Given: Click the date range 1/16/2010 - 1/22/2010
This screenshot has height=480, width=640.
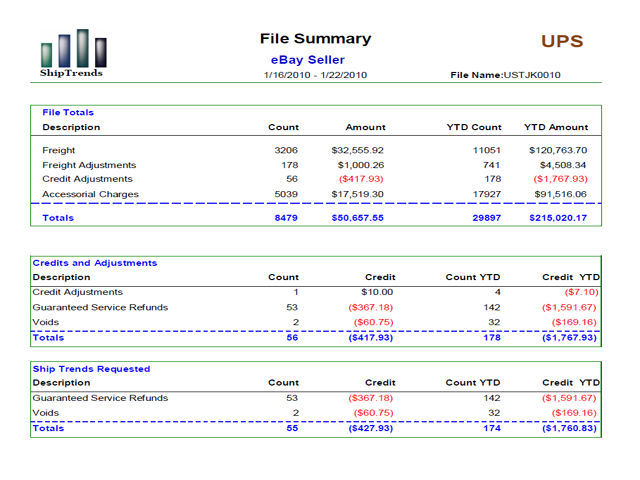Looking at the screenshot, I should (x=316, y=75).
